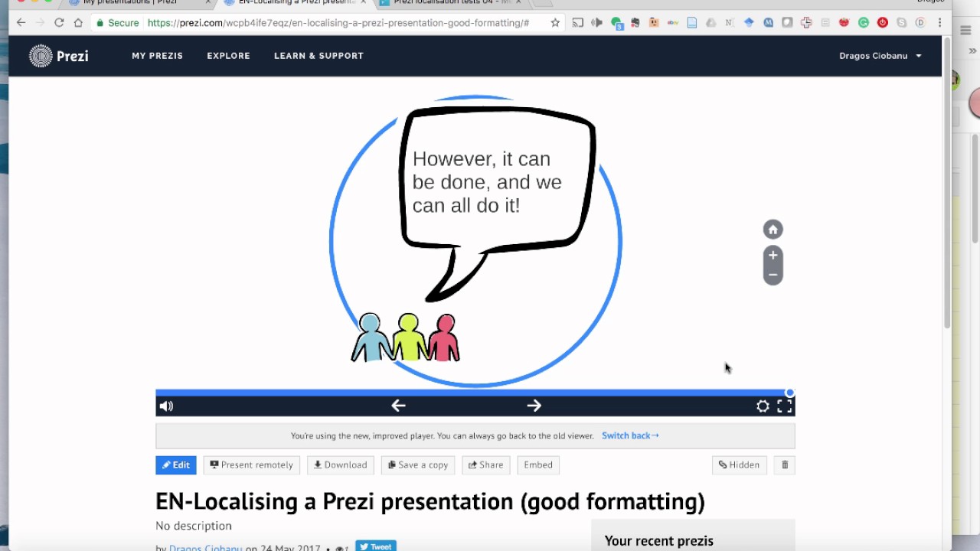Reload the current page
The image size is (980, 551).
(59, 23)
